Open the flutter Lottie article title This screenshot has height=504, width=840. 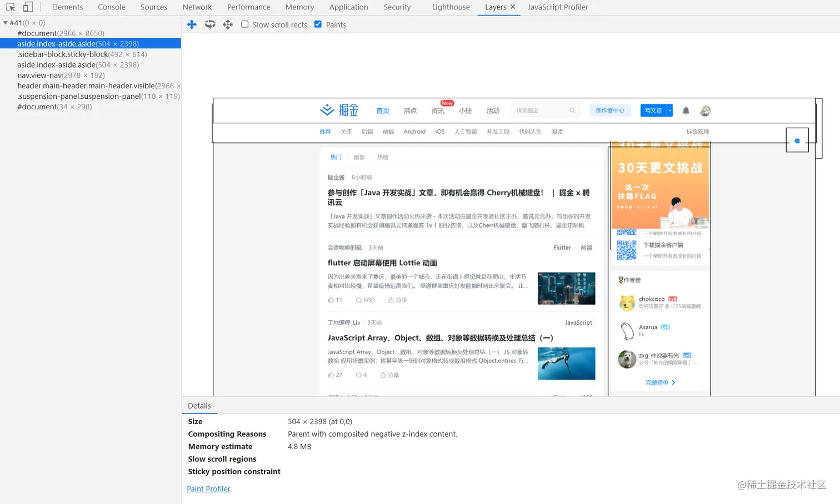(x=382, y=263)
